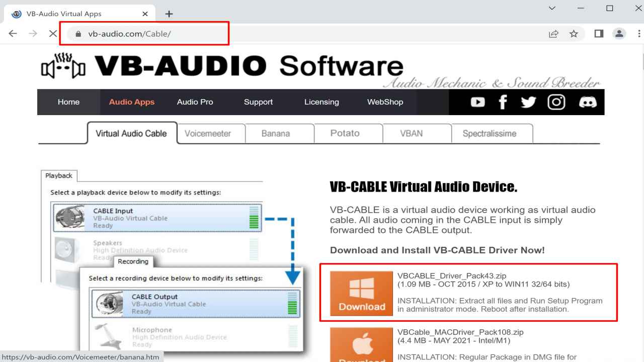
Task: Click the share page icon
Action: [553, 34]
